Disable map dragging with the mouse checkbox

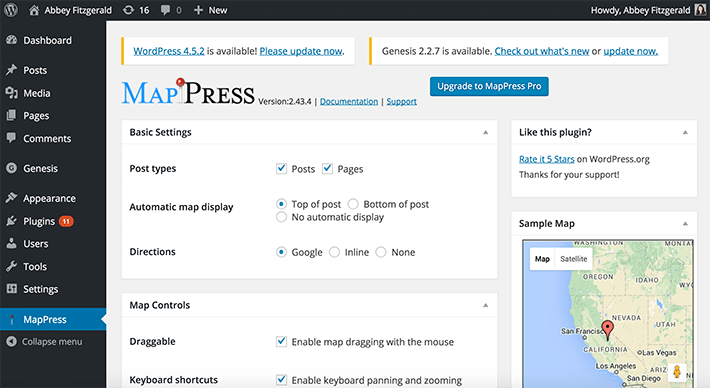click(281, 341)
